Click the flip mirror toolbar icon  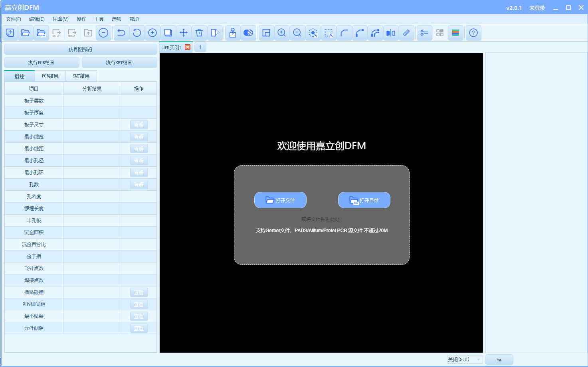(215, 33)
